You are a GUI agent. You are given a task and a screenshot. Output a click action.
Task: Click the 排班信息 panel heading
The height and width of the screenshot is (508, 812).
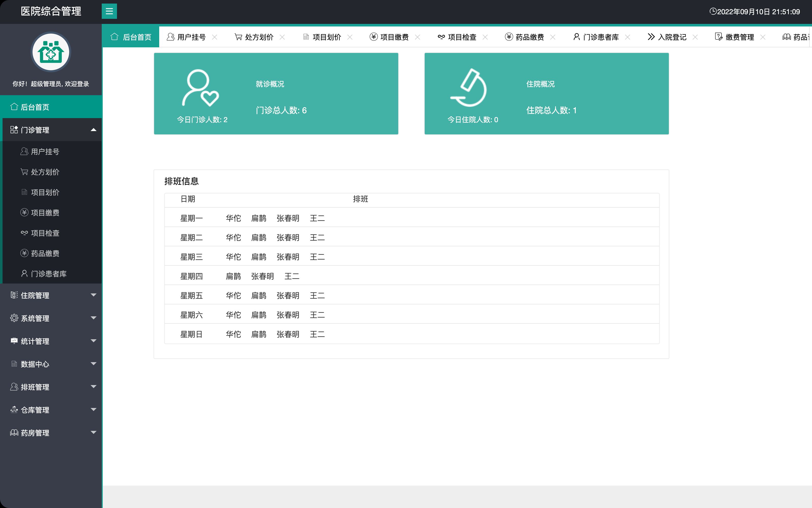coord(182,181)
